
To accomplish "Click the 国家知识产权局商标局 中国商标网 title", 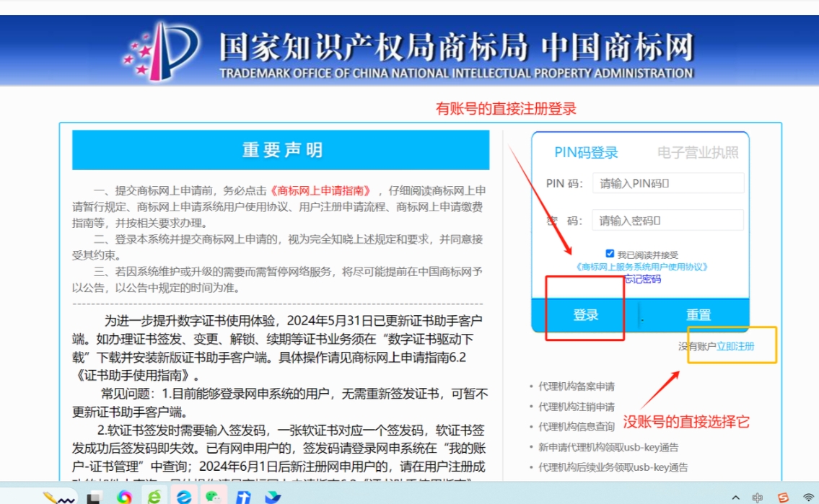I will [x=456, y=47].
